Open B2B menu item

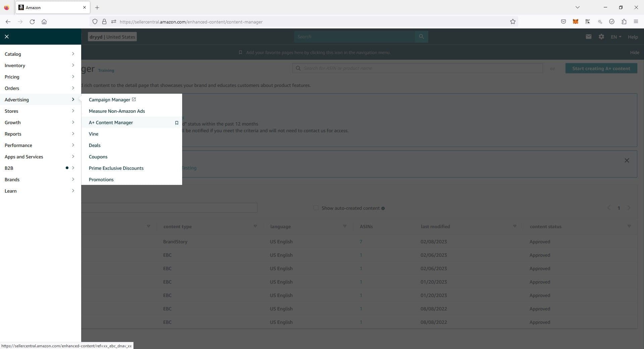point(40,168)
